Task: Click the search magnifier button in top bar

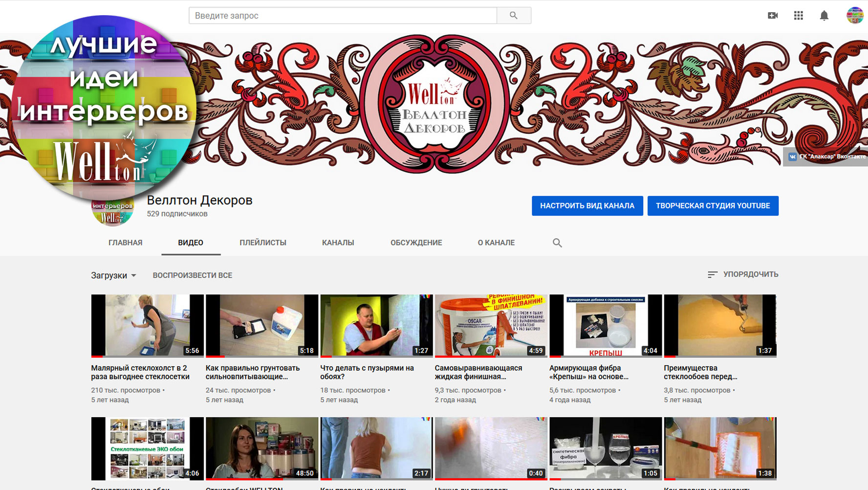Action: pos(514,16)
